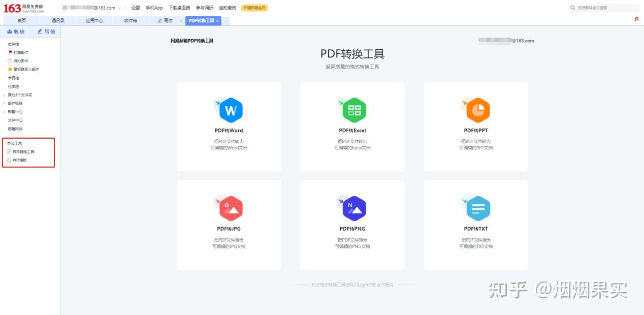
Task: Switch to the 通讯录 tab
Action: pos(58,21)
